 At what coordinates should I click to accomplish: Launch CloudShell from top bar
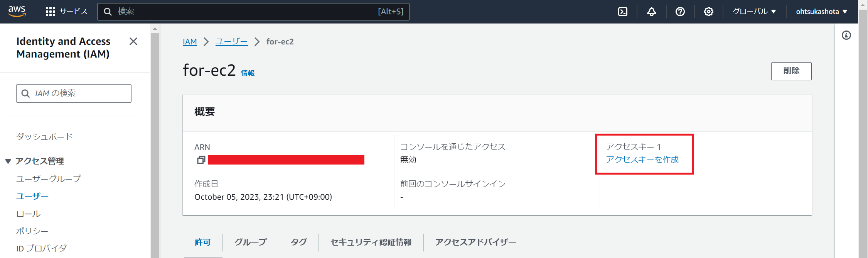pyautogui.click(x=623, y=12)
